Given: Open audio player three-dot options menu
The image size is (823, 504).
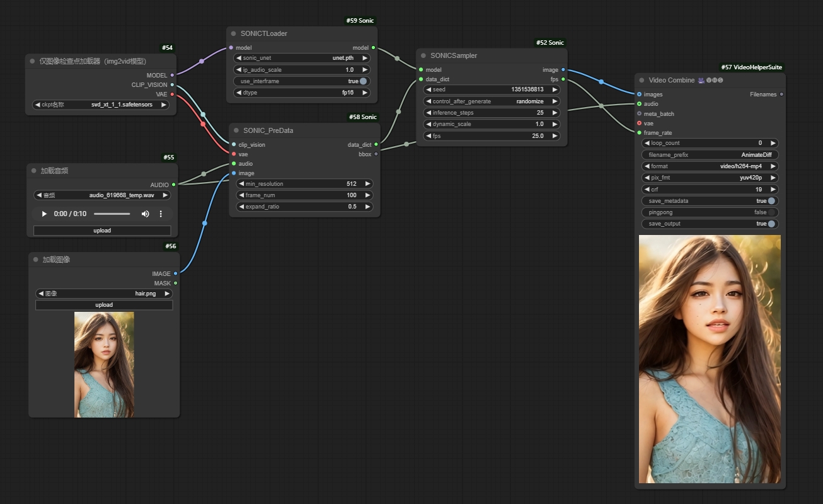Looking at the screenshot, I should click(161, 214).
